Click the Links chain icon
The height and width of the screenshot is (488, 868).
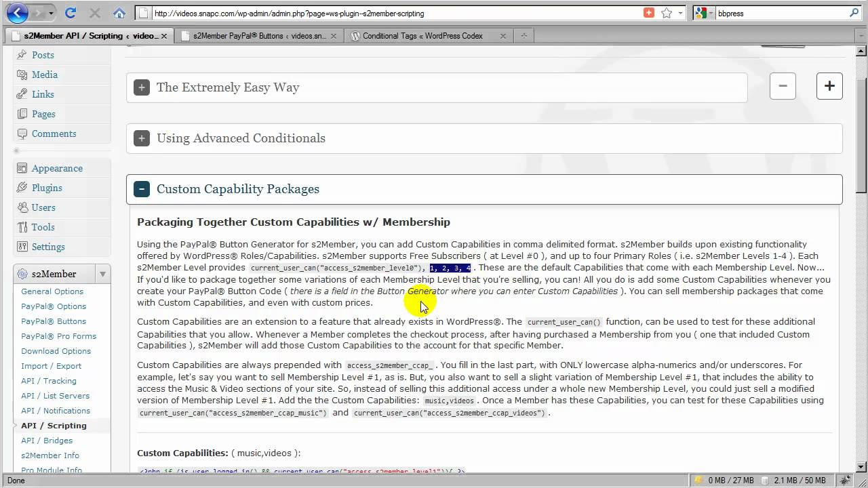[x=22, y=94]
